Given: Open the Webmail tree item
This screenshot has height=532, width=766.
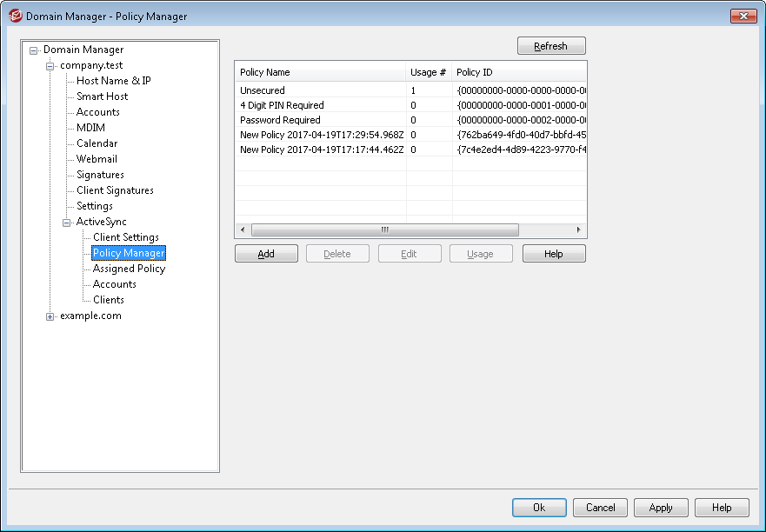Looking at the screenshot, I should pos(97,159).
